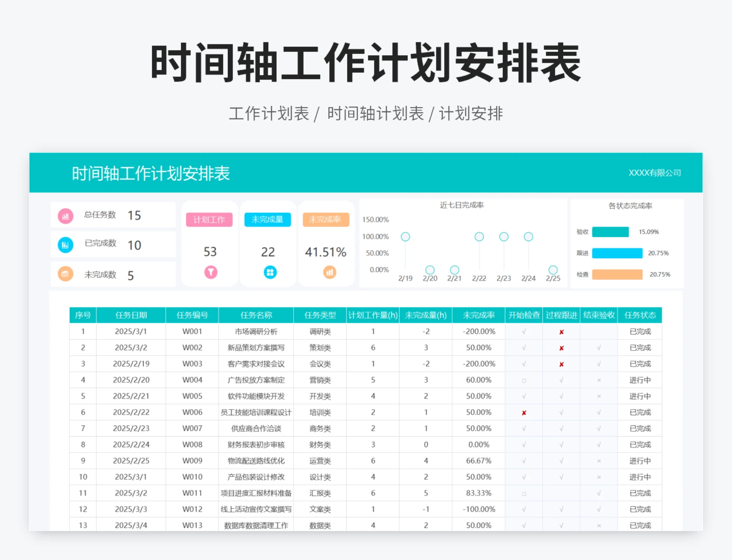The height and width of the screenshot is (560, 732).
Task: Click the blue grid icon below 未完成量
Action: (270, 272)
